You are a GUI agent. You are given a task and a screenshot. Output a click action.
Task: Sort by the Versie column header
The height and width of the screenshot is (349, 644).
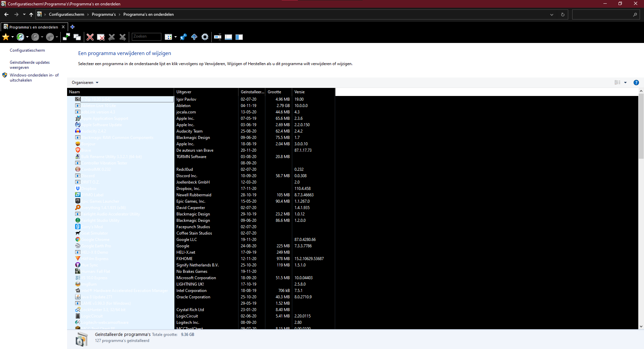tap(313, 92)
